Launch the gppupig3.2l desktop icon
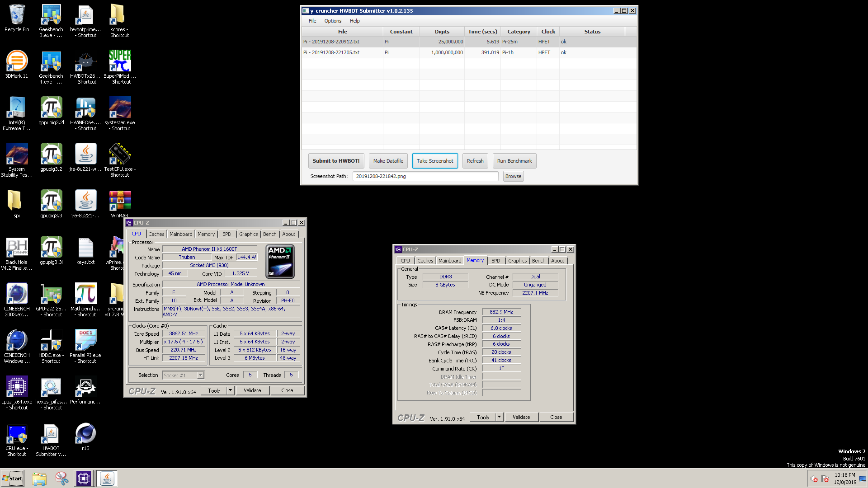Image resolution: width=868 pixels, height=488 pixels. coord(51,111)
